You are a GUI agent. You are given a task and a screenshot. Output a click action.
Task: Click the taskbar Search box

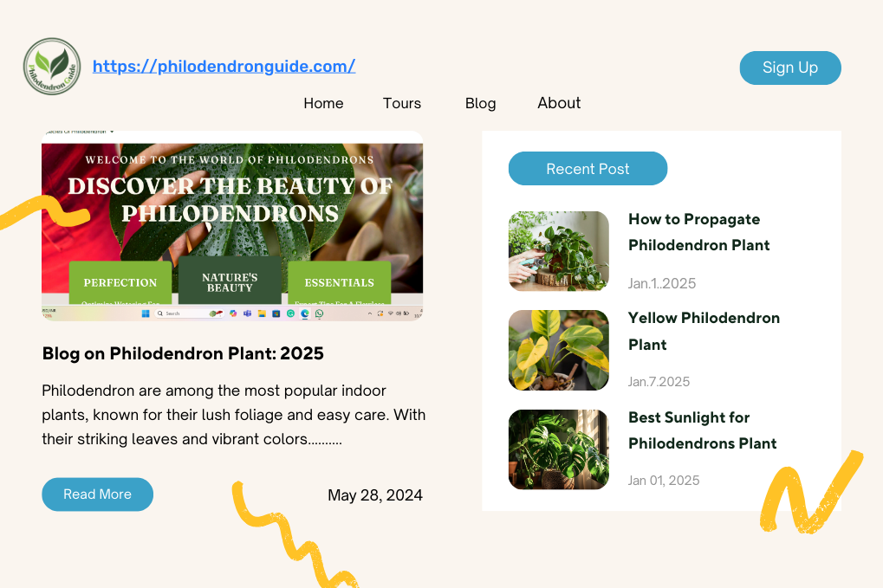click(189, 313)
